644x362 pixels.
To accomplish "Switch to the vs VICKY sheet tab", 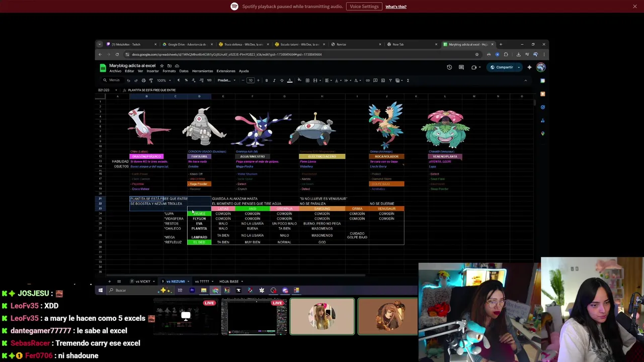I will 142,282.
